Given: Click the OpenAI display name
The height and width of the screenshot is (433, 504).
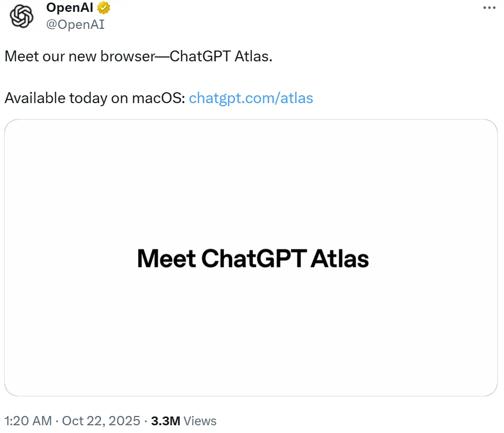Looking at the screenshot, I should (69, 7).
